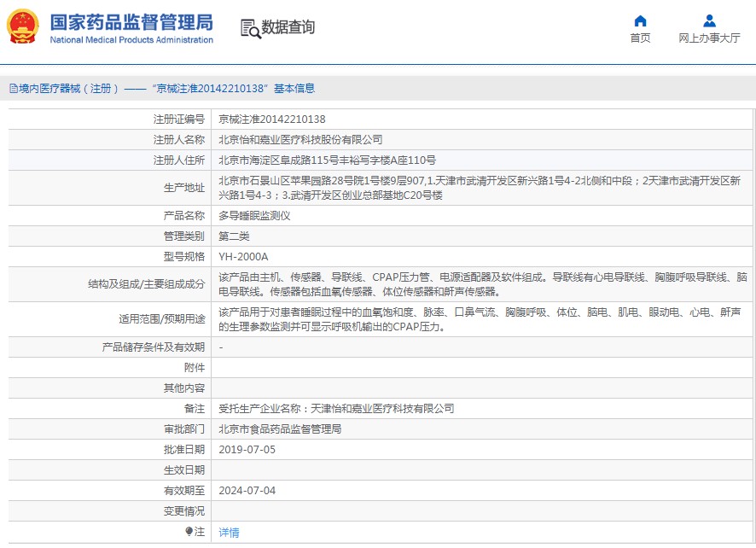Click the national emblem logo

tap(23, 27)
